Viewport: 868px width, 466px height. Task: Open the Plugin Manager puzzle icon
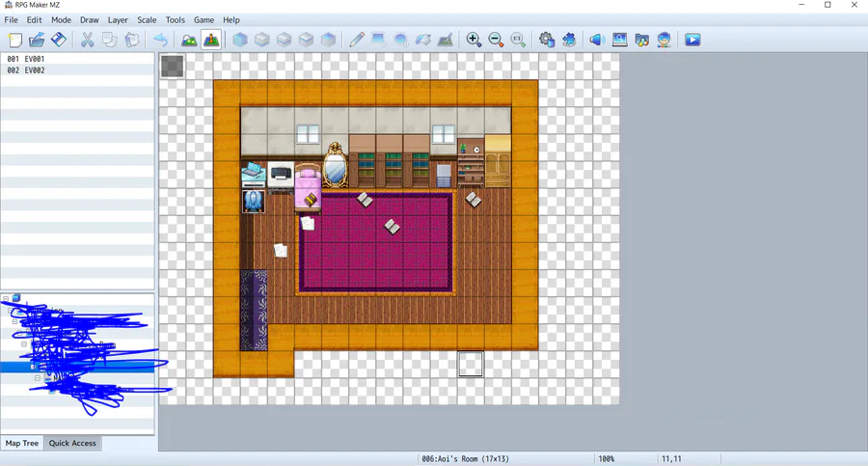click(x=569, y=40)
